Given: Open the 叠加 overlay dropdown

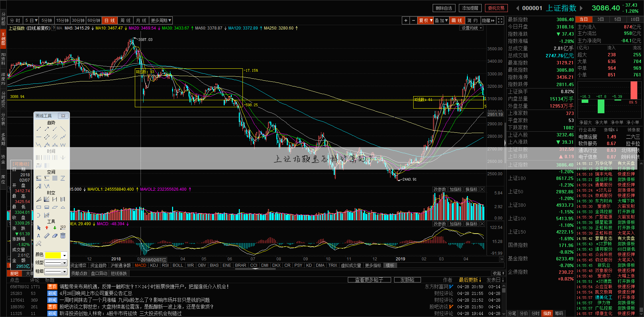Looking at the screenshot, I should click(x=441, y=20).
